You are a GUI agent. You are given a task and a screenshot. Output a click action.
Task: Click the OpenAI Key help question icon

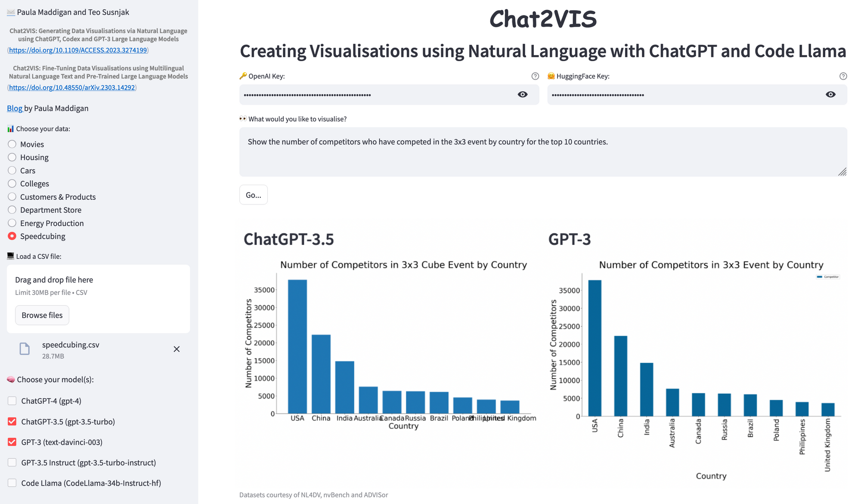(535, 76)
